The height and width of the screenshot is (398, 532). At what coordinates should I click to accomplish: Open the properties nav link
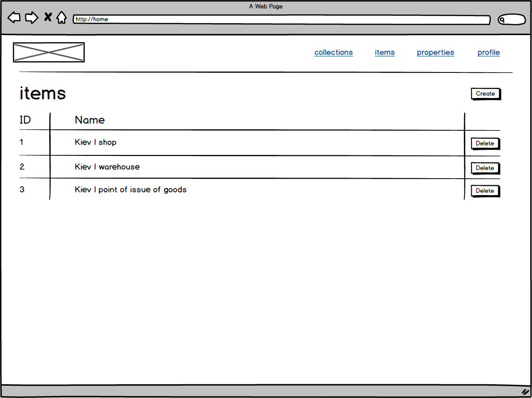435,52
